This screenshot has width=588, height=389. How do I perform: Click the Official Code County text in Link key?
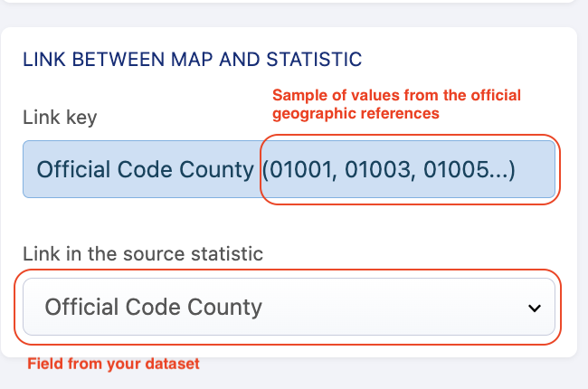[145, 169]
